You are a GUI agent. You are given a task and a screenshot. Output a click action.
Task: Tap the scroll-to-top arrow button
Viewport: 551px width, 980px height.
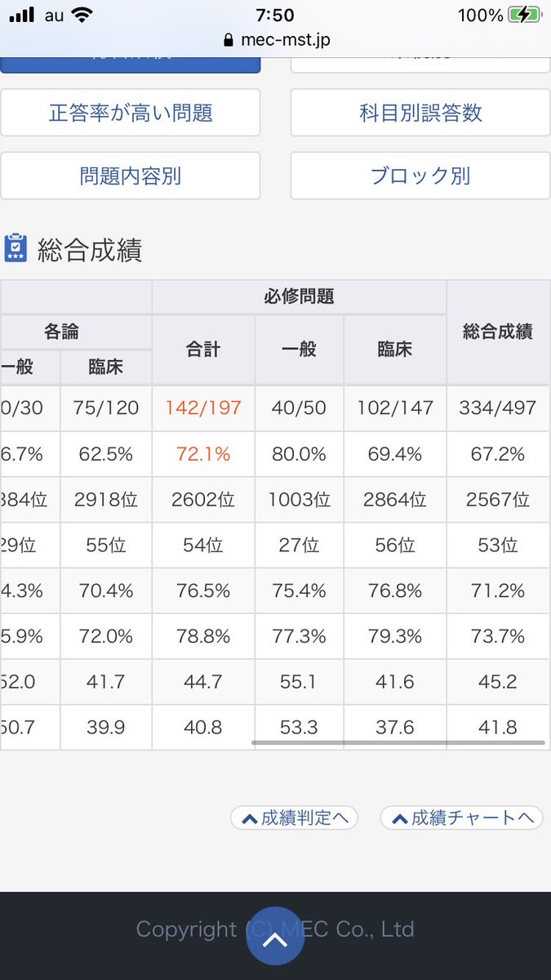(275, 936)
